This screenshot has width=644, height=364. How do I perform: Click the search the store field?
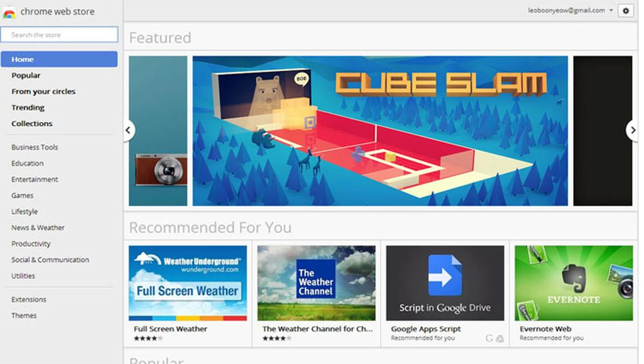pyautogui.click(x=60, y=34)
